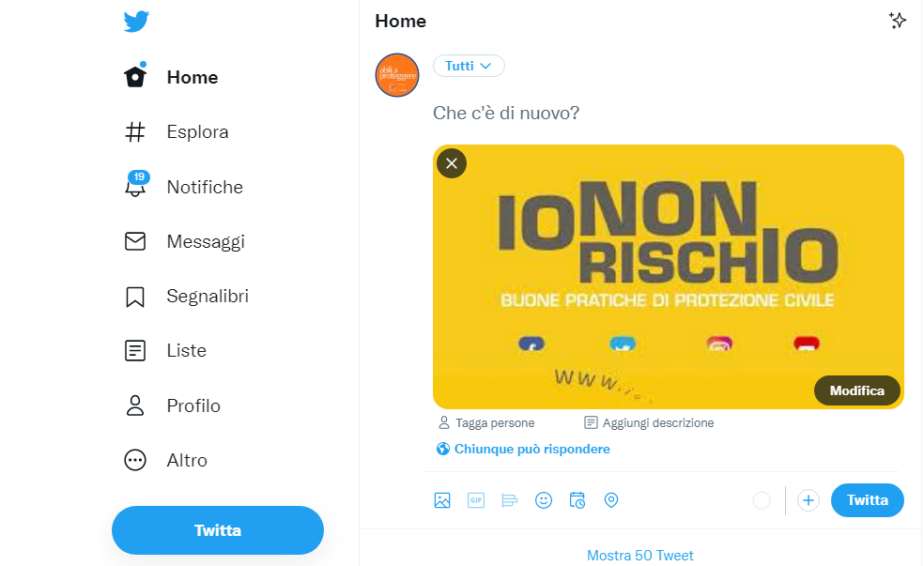The height and width of the screenshot is (566, 924).
Task: Add location with the pin icon
Action: point(611,500)
